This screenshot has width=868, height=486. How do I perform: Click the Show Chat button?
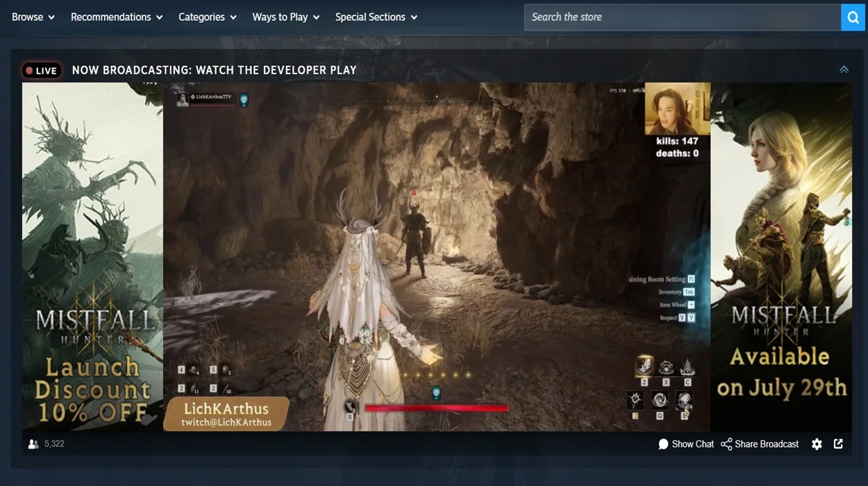pyautogui.click(x=686, y=444)
